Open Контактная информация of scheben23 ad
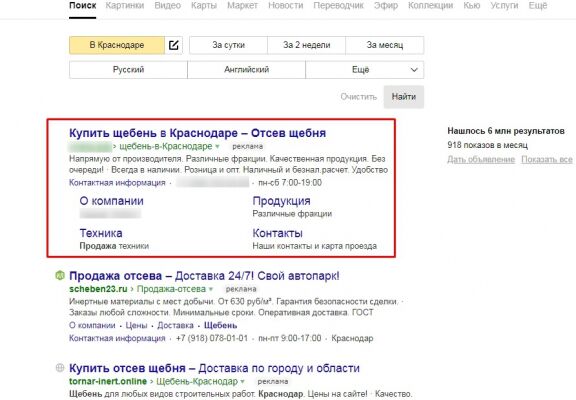The image size is (576, 400). (117, 338)
